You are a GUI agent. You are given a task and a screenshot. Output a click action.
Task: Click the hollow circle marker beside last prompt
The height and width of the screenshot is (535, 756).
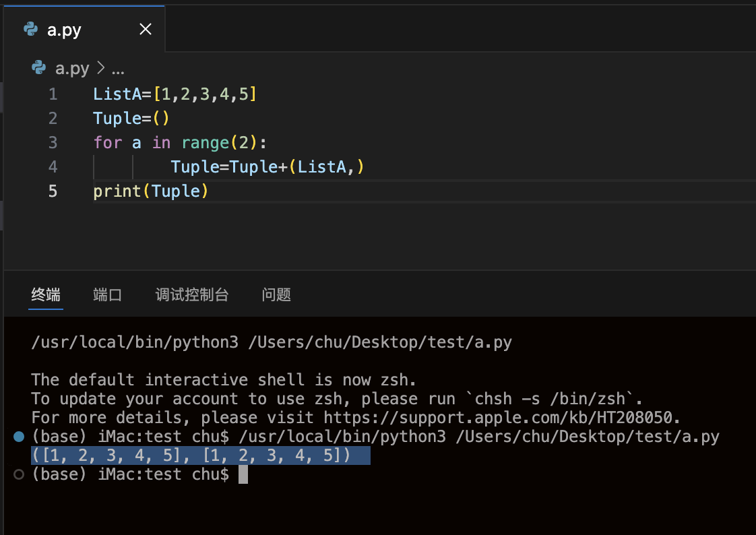19,474
